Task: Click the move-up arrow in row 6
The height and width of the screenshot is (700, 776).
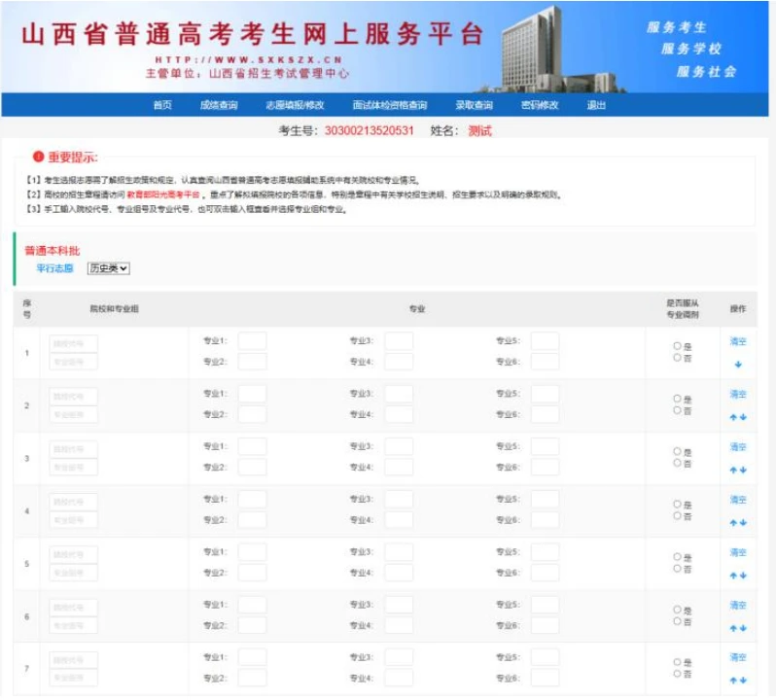Action: coord(733,628)
